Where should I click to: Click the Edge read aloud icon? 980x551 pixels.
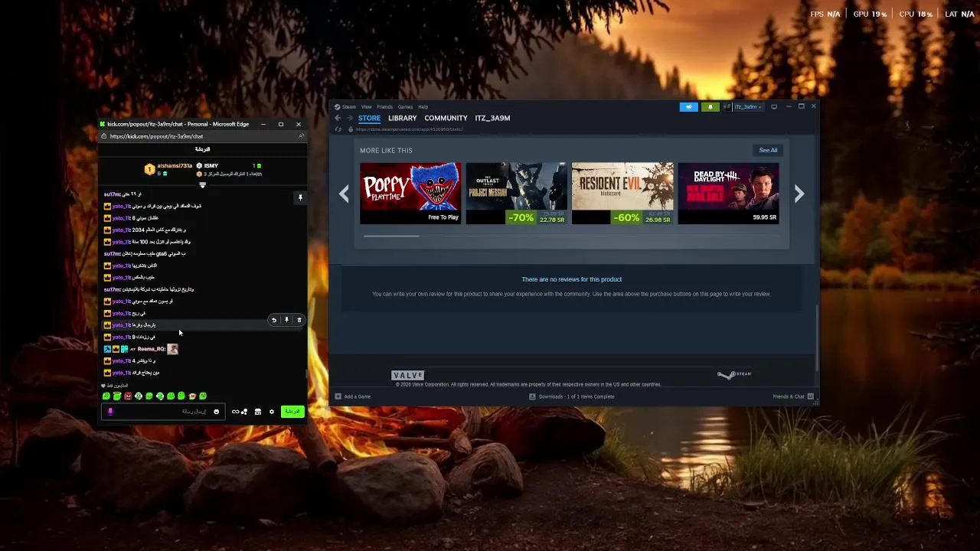coord(301,136)
